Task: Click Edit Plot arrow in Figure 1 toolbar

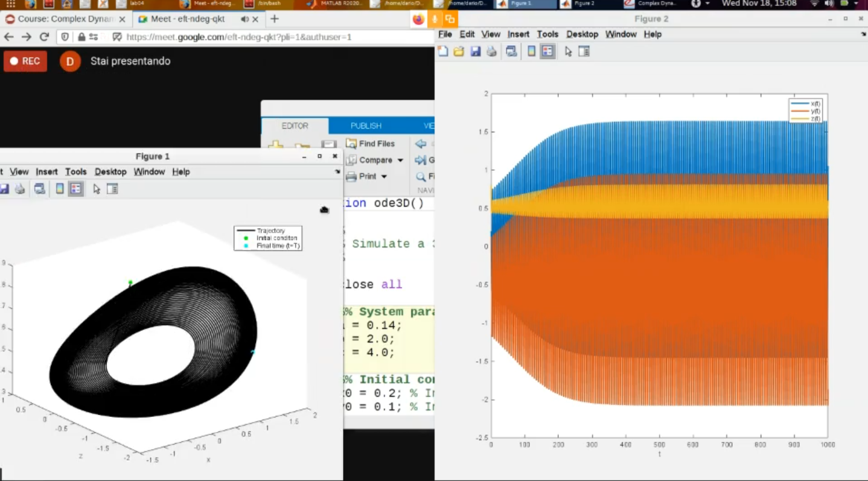Action: (x=97, y=190)
